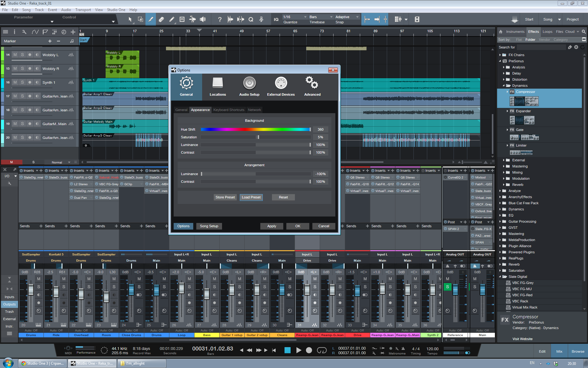Open the Transport menu
The height and width of the screenshot is (368, 588).
(x=83, y=10)
